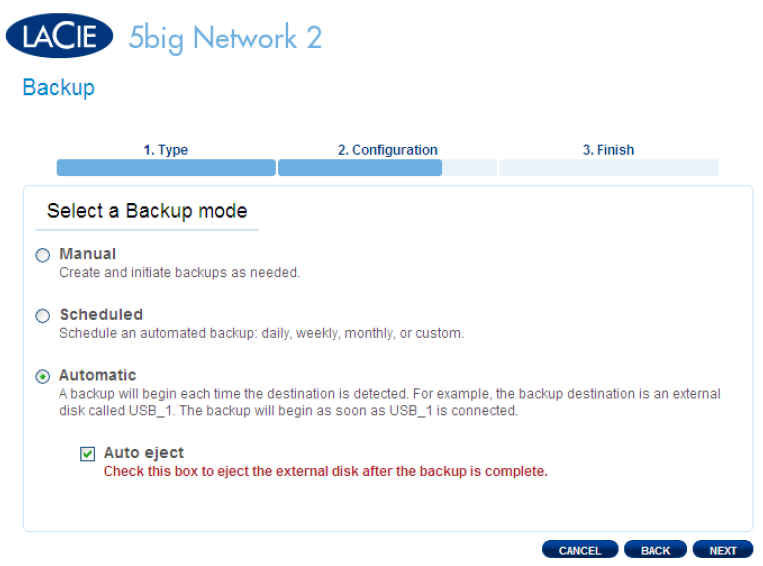
Task: Uncheck the Auto eject checkbox
Action: [88, 454]
